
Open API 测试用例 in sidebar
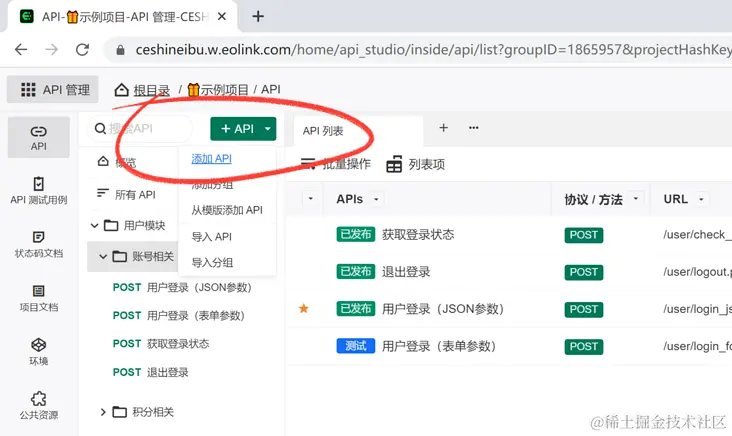pos(39,191)
